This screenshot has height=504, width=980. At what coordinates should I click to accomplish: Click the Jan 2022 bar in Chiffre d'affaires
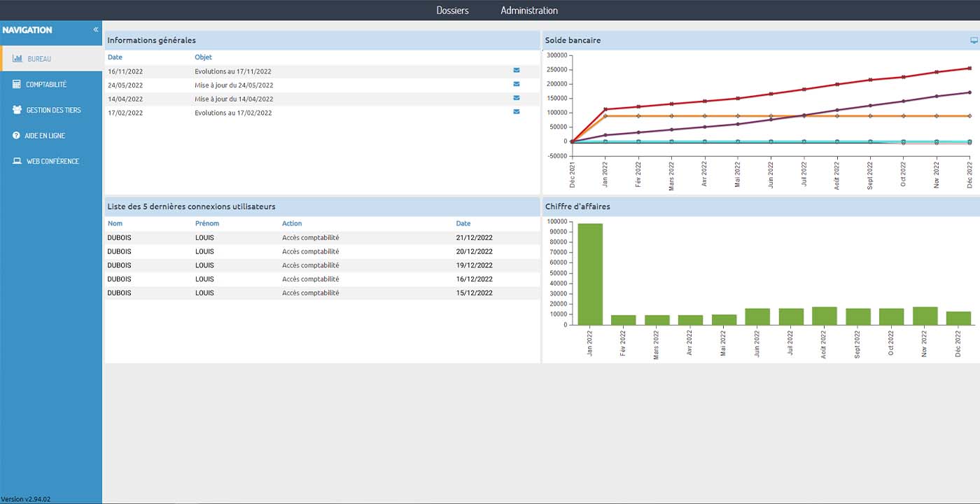point(590,273)
